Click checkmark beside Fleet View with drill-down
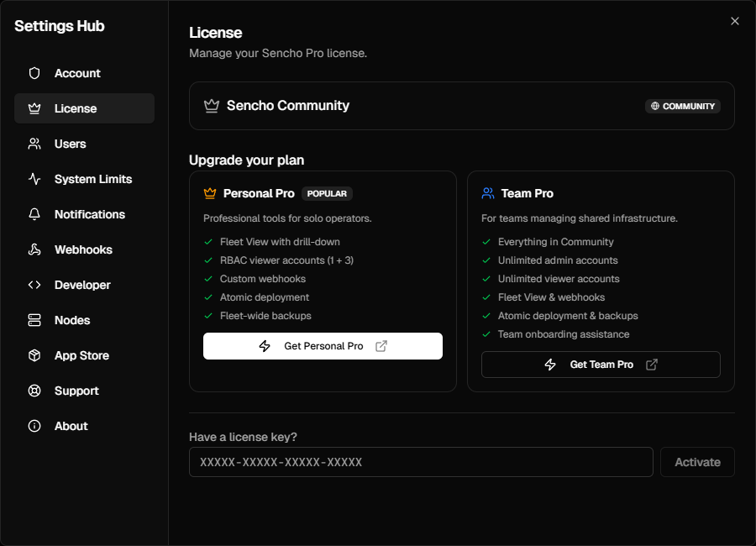This screenshot has width=756, height=546. tap(208, 242)
